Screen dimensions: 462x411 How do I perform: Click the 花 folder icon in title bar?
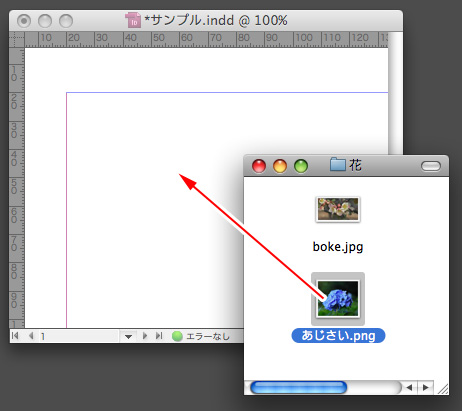point(337,165)
